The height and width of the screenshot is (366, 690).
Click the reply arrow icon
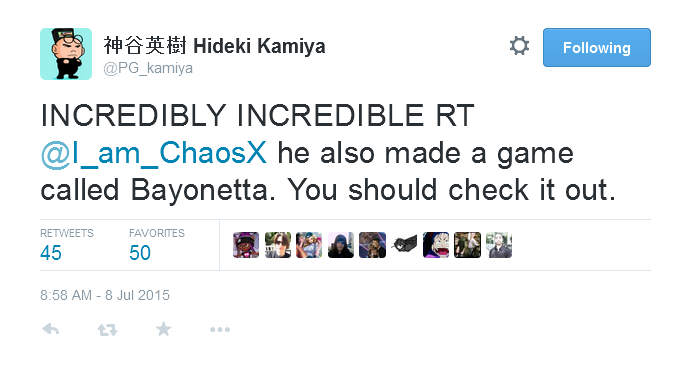click(x=51, y=329)
